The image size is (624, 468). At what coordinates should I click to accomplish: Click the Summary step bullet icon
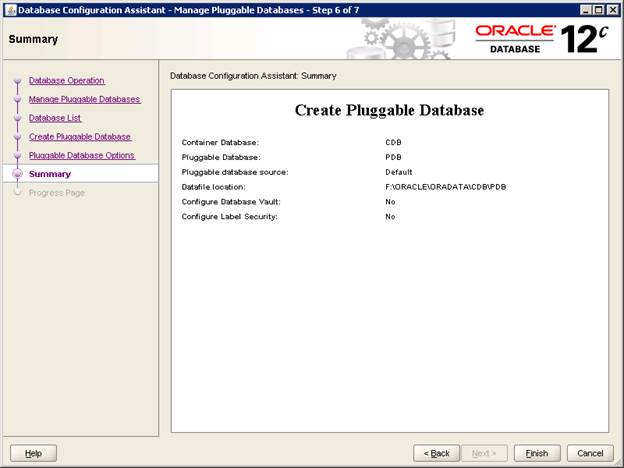click(x=17, y=174)
